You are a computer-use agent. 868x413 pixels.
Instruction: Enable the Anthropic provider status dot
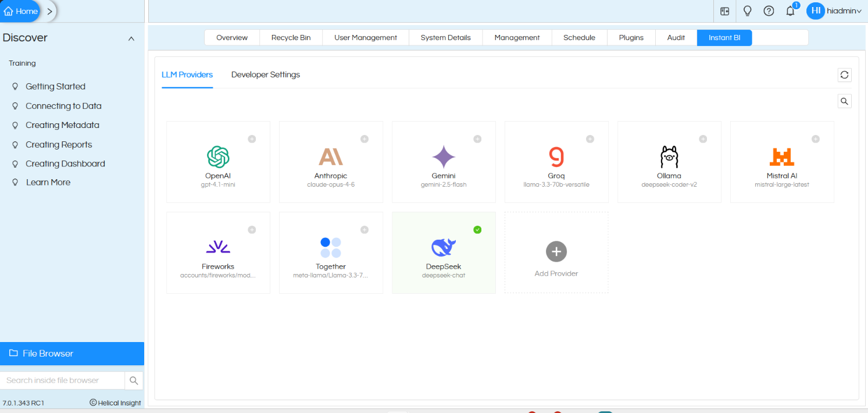coord(365,139)
